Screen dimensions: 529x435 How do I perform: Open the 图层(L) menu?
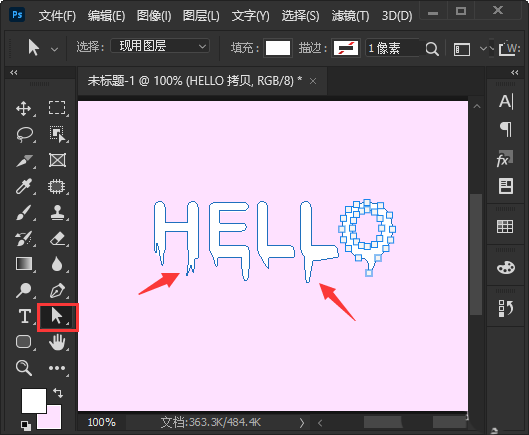(201, 16)
